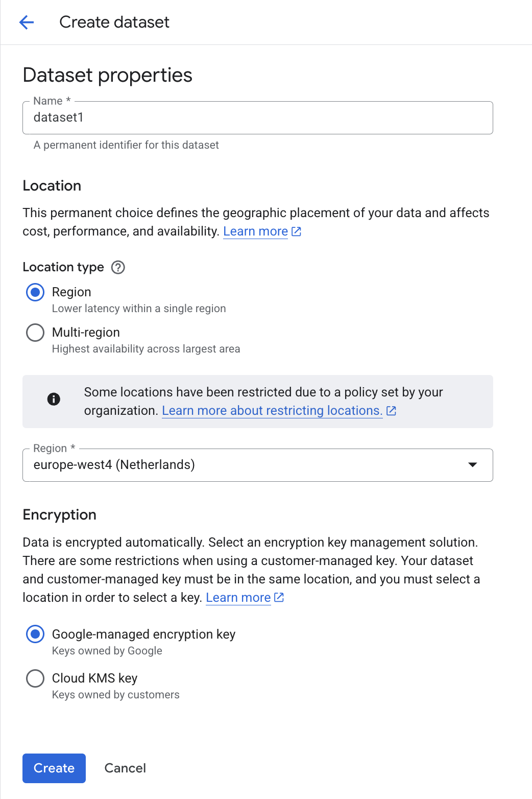532x799 pixels.
Task: Select Multi-region for highest availability
Action: point(35,333)
